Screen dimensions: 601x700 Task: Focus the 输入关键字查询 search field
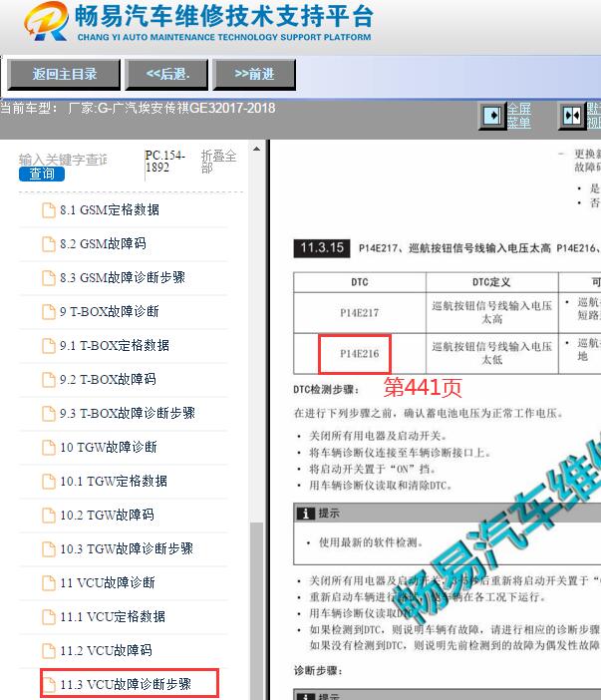click(64, 160)
